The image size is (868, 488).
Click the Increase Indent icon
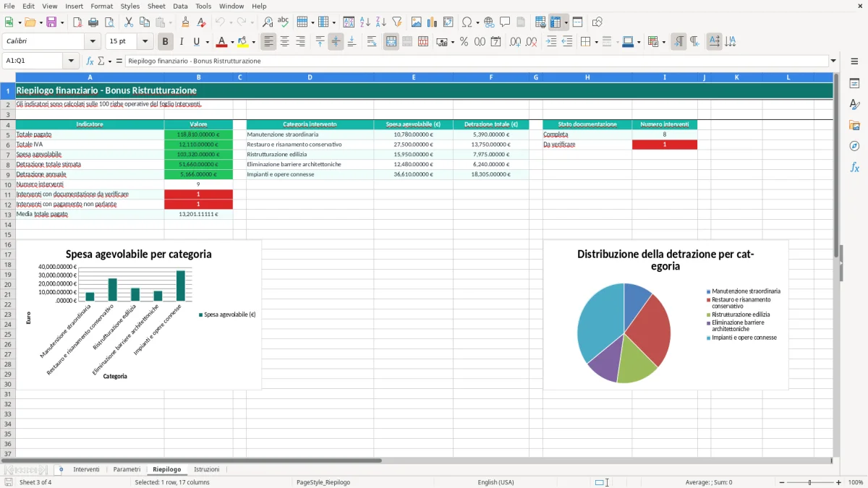tap(551, 41)
